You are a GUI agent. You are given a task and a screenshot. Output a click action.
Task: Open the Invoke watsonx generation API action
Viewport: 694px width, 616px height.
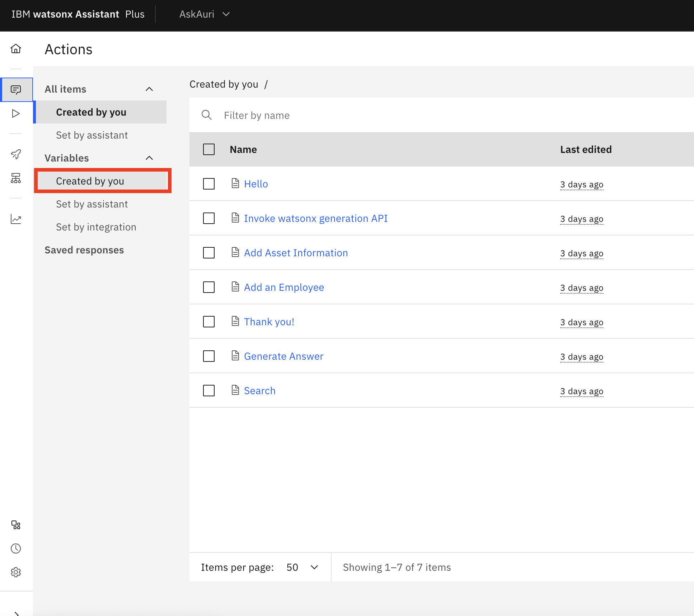pyautogui.click(x=316, y=218)
